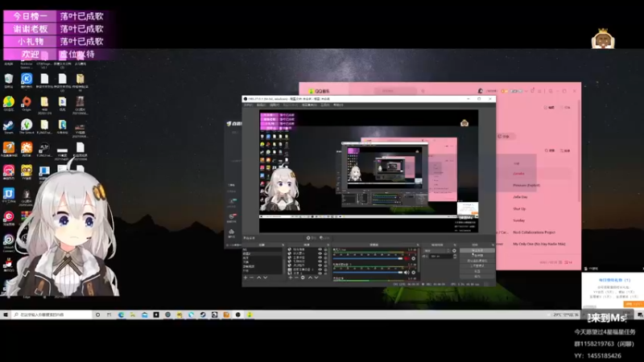The height and width of the screenshot is (362, 644).
Task: Click Microsoft Edge icon in taskbar
Action: (x=122, y=315)
